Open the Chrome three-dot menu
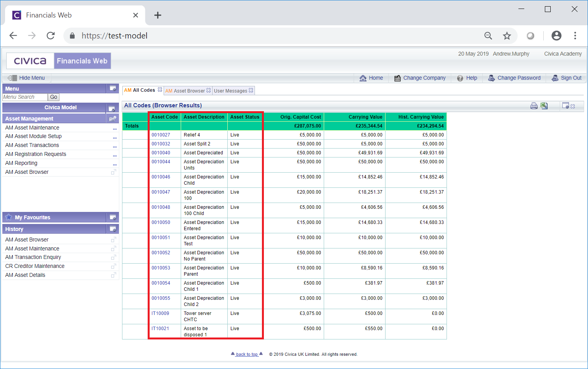This screenshot has height=369, width=588. (x=575, y=36)
